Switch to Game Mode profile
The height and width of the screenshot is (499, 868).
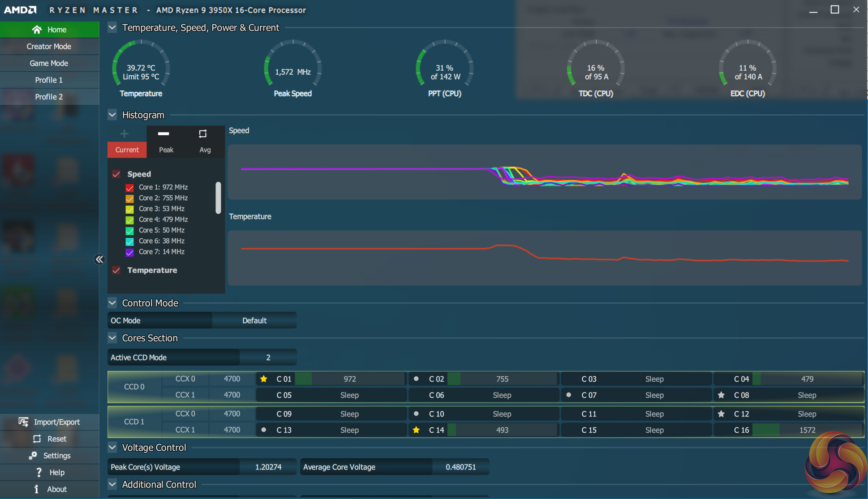pyautogui.click(x=49, y=63)
